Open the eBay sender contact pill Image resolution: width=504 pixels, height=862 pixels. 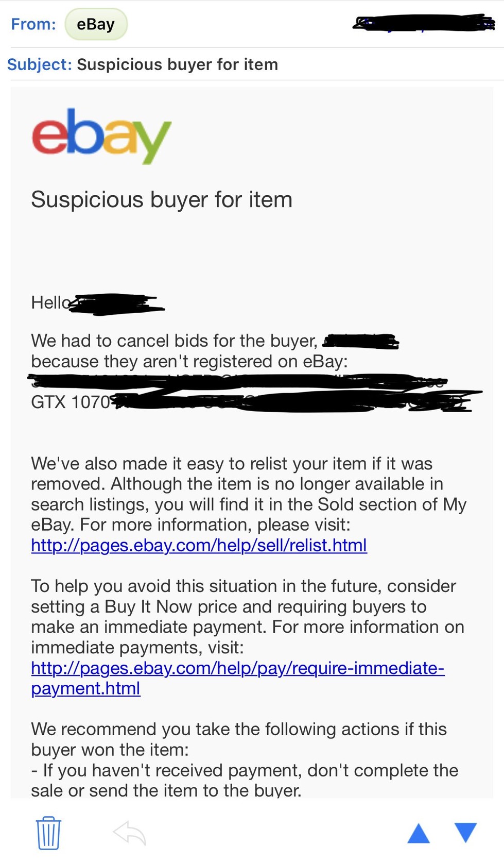(x=96, y=24)
